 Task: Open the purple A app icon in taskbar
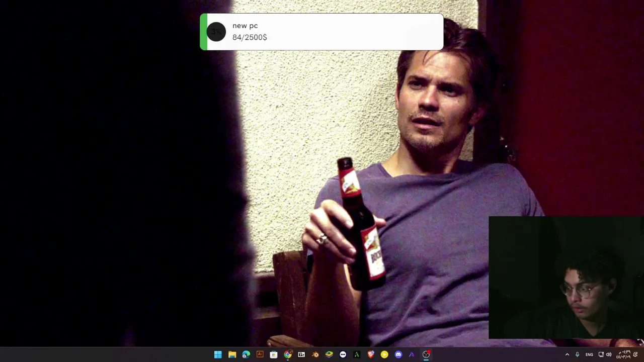[x=412, y=354]
